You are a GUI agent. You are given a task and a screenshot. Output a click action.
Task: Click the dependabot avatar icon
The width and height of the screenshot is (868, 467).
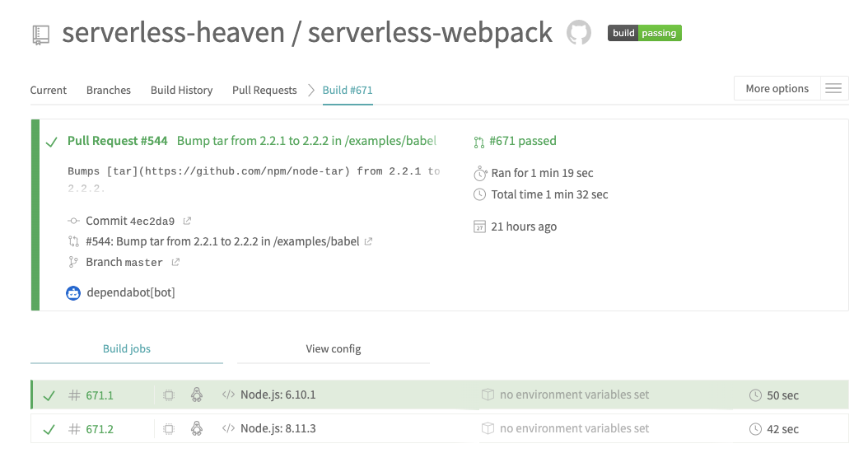[x=73, y=292]
